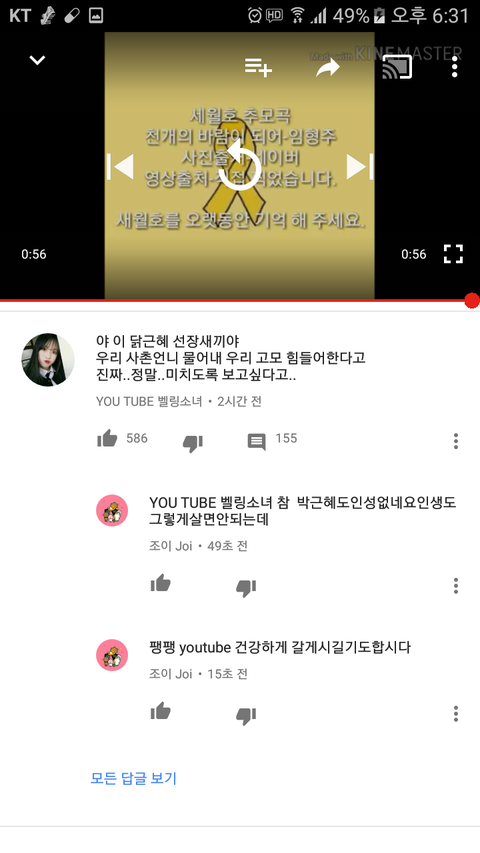Tap the add to playlist icon
This screenshot has height=853, width=480.
(x=258, y=67)
